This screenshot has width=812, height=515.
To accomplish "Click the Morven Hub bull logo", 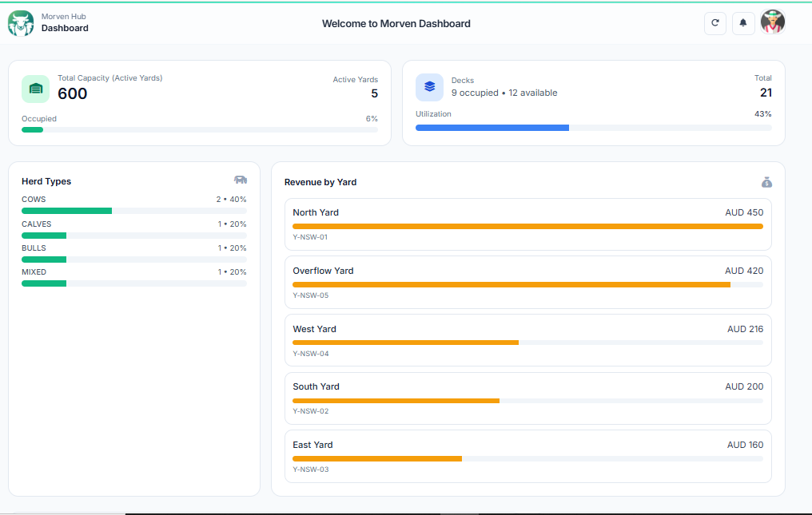I will [x=20, y=23].
